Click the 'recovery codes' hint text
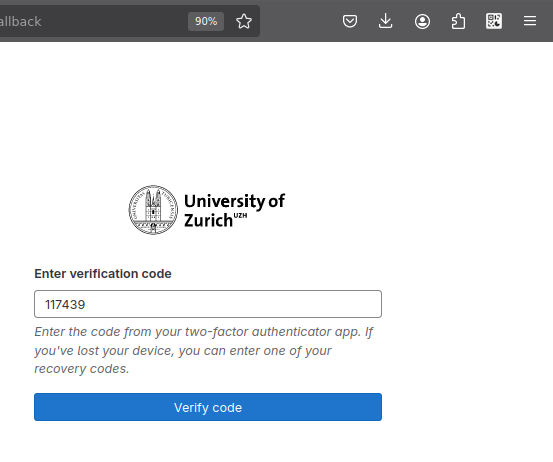 pos(81,369)
